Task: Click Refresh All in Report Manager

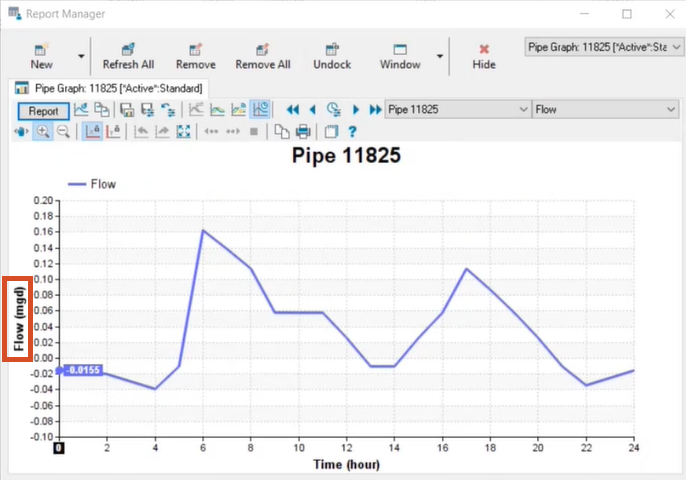Action: (x=128, y=56)
